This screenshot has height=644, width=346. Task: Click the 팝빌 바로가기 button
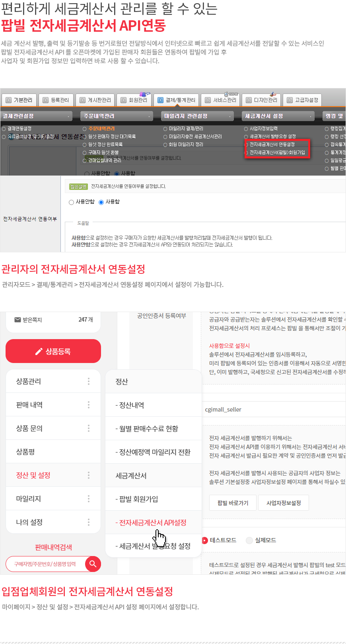tap(233, 503)
